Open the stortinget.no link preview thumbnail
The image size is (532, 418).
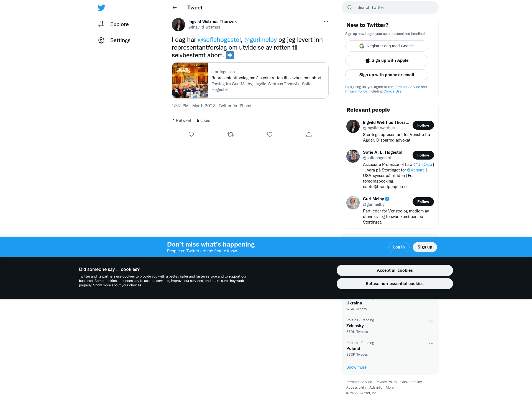pyautogui.click(x=190, y=81)
